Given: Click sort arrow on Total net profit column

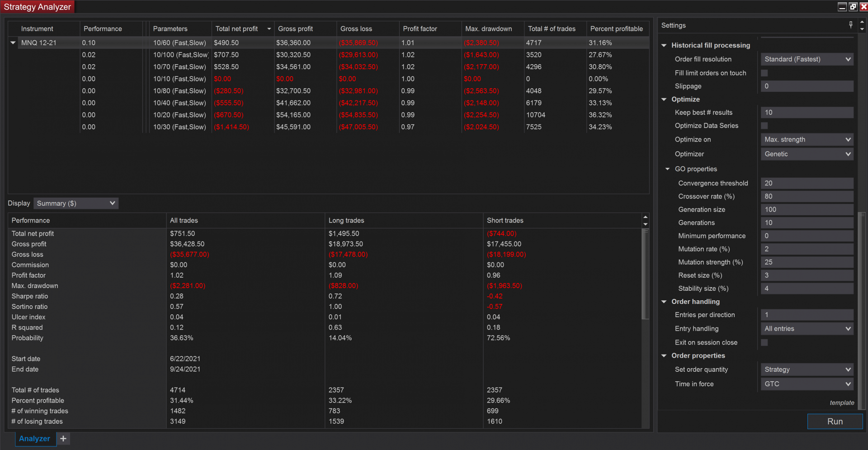Looking at the screenshot, I should pyautogui.click(x=269, y=29).
